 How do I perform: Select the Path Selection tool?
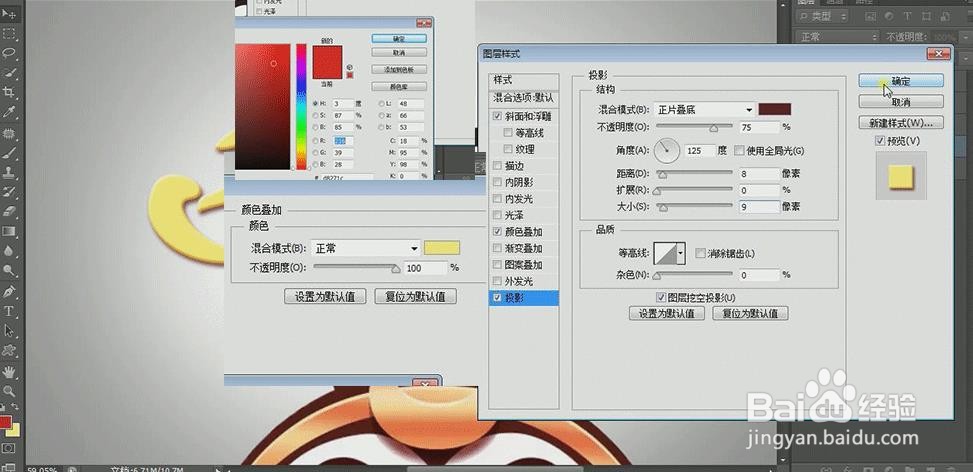[x=9, y=331]
